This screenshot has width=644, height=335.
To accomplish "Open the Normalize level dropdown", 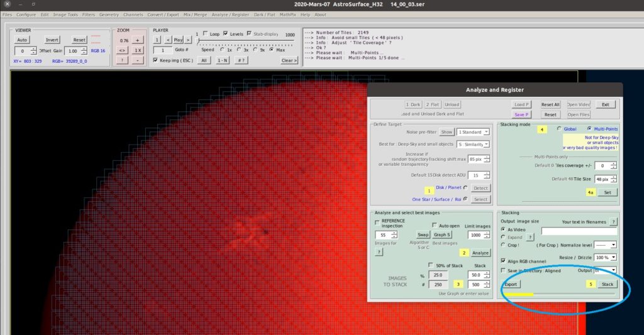I will (x=606, y=244).
